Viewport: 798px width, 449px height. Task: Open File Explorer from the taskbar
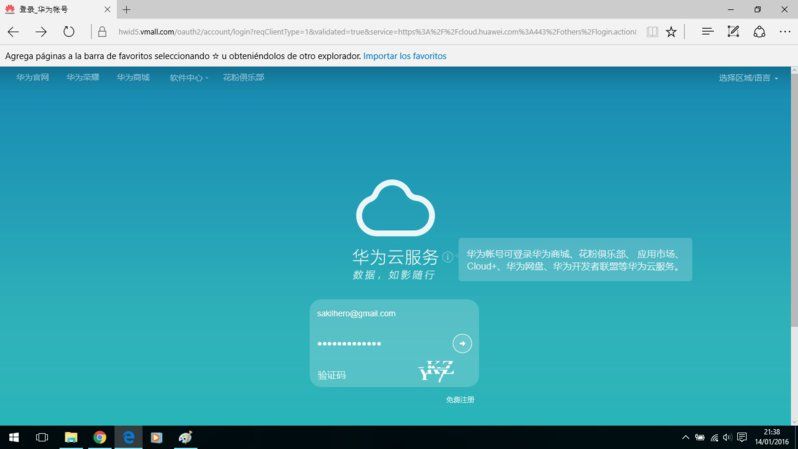71,437
